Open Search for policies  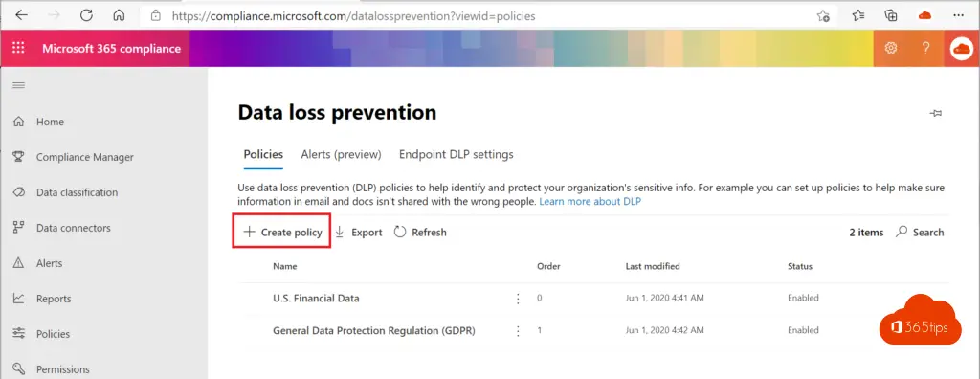pos(920,232)
